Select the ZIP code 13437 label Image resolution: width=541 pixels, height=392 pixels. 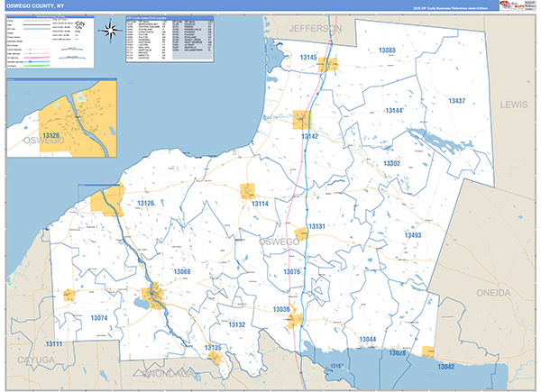point(457,101)
